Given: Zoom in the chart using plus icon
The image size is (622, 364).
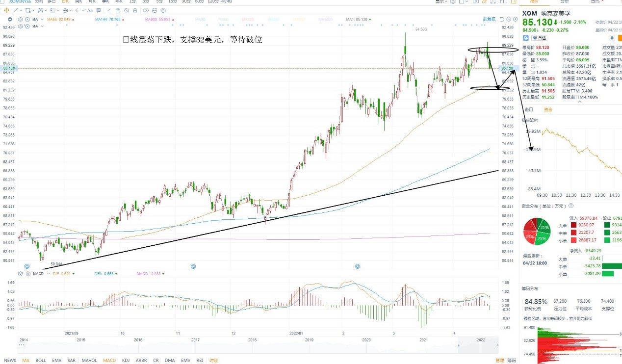Looking at the screenshot, I should (x=515, y=19).
